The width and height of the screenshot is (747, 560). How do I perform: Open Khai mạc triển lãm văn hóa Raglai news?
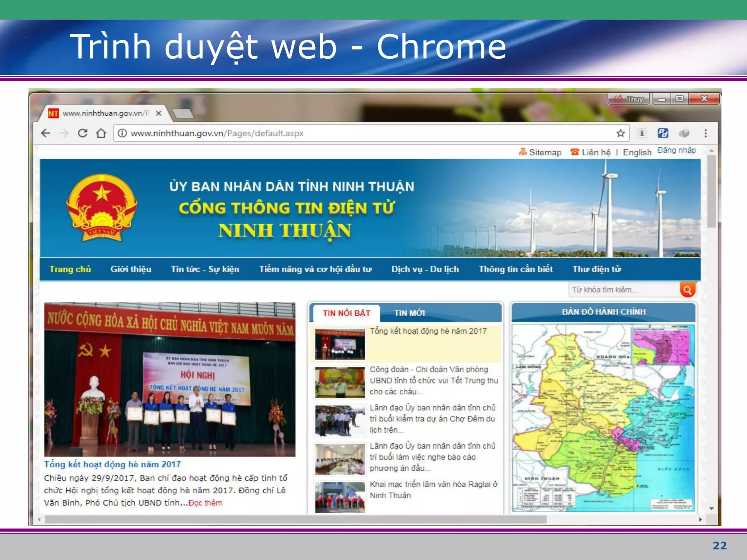pos(434,490)
